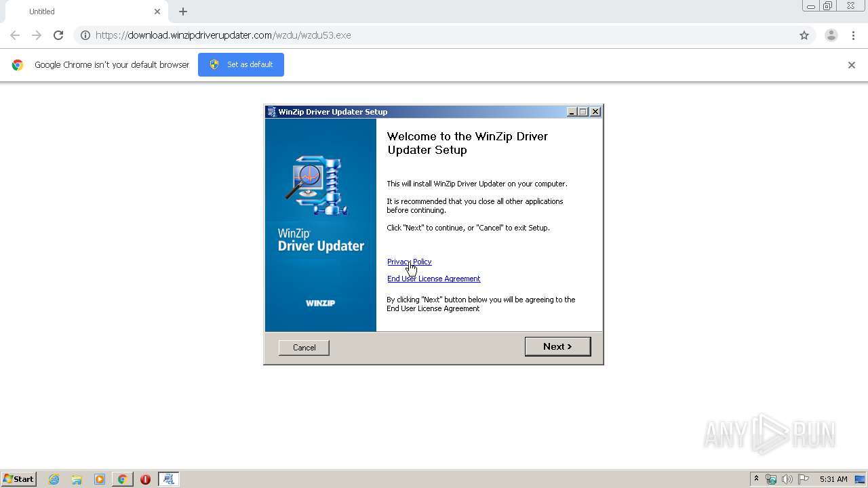This screenshot has height=488, width=868.
Task: Open the Chrome profile avatar
Action: click(831, 35)
